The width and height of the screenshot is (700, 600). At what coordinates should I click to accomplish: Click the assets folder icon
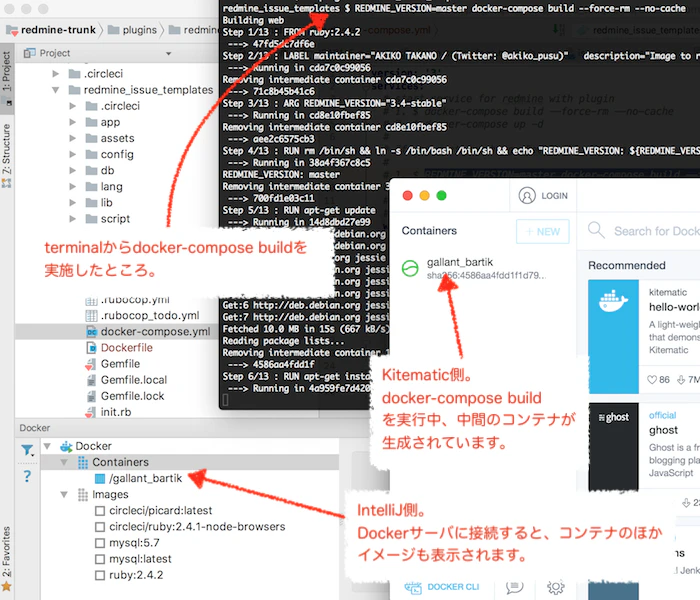(92, 138)
